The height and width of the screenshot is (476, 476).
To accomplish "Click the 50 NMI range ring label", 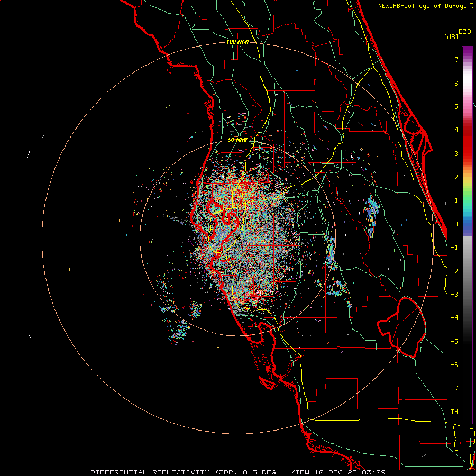I will click(x=237, y=140).
